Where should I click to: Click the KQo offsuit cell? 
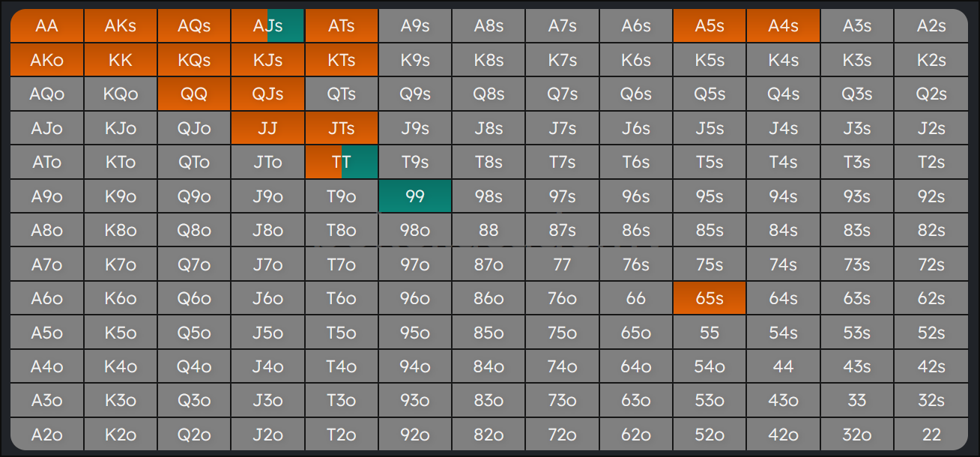point(121,94)
